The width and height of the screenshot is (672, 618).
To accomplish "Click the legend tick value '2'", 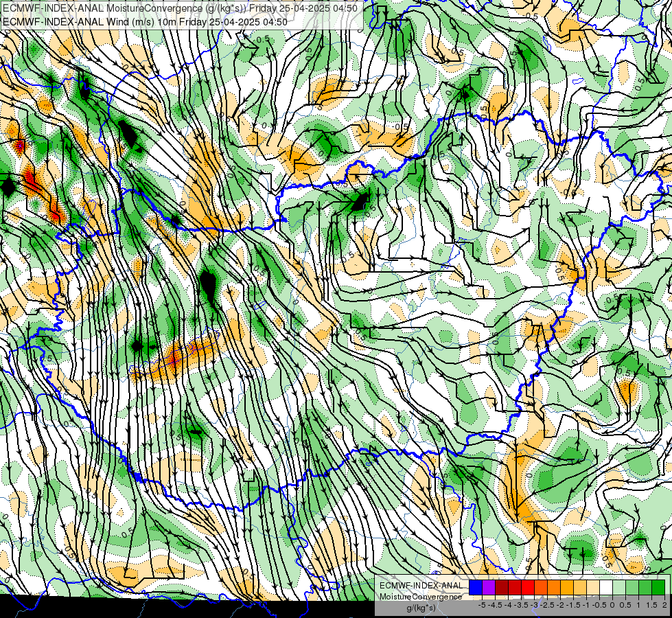I will pyautogui.click(x=664, y=605).
